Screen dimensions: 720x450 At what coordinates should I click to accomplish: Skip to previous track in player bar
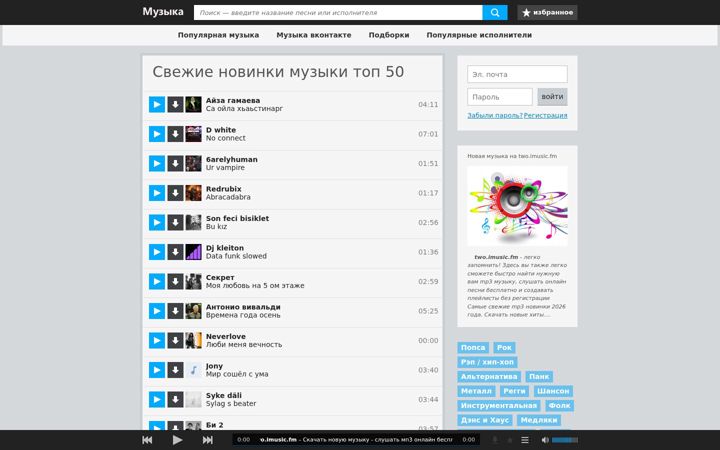tap(147, 440)
